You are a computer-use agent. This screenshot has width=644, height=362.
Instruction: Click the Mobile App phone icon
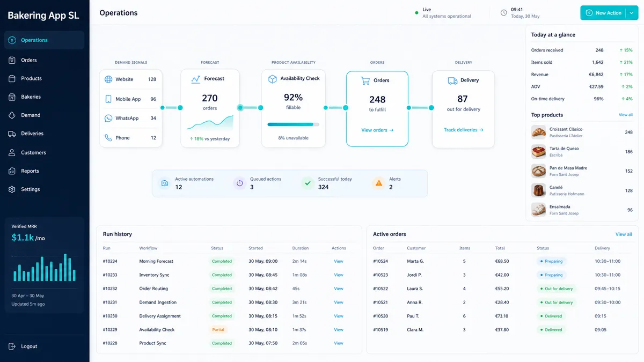coord(108,99)
